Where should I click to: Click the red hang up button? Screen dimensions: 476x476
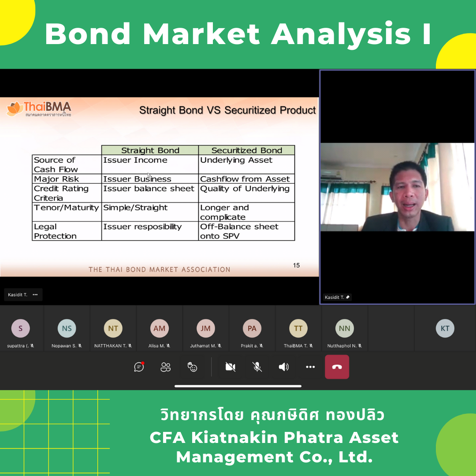pos(337,367)
